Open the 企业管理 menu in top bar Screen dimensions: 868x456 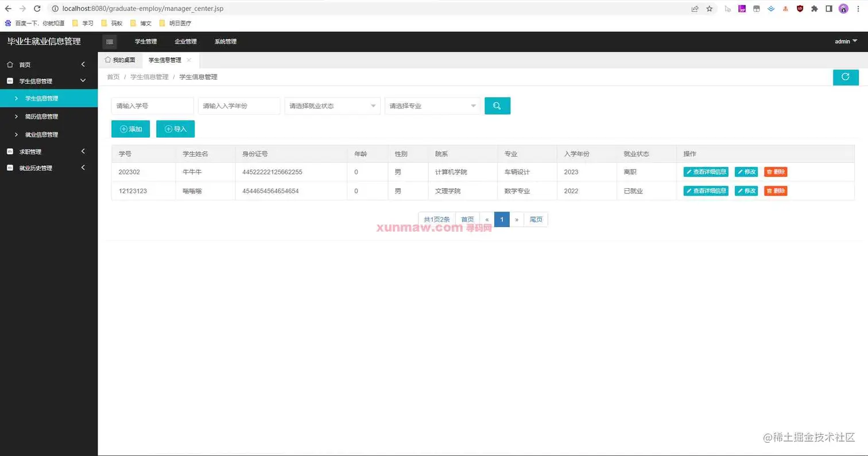click(185, 41)
